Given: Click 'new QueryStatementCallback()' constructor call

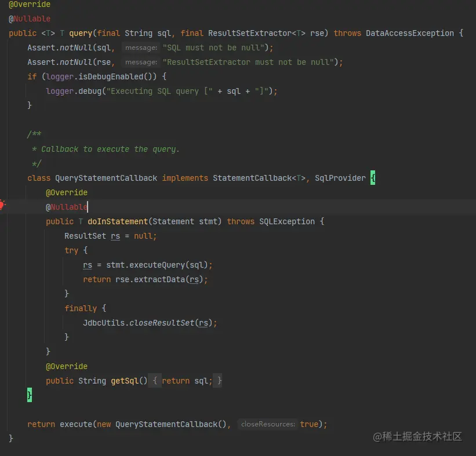Looking at the screenshot, I should pos(162,424).
